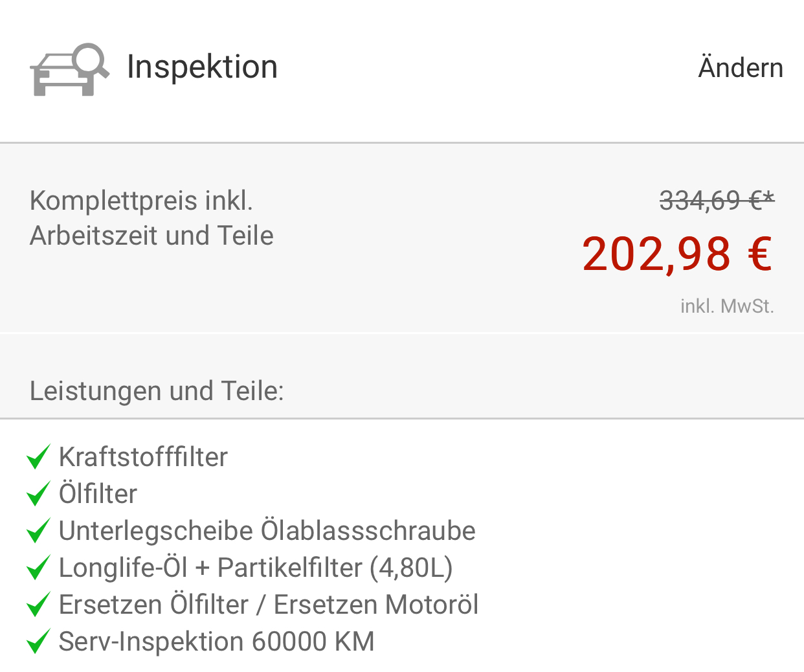804x672 pixels.
Task: Click the green checkmark next to Ölfilter
Action: click(x=38, y=494)
